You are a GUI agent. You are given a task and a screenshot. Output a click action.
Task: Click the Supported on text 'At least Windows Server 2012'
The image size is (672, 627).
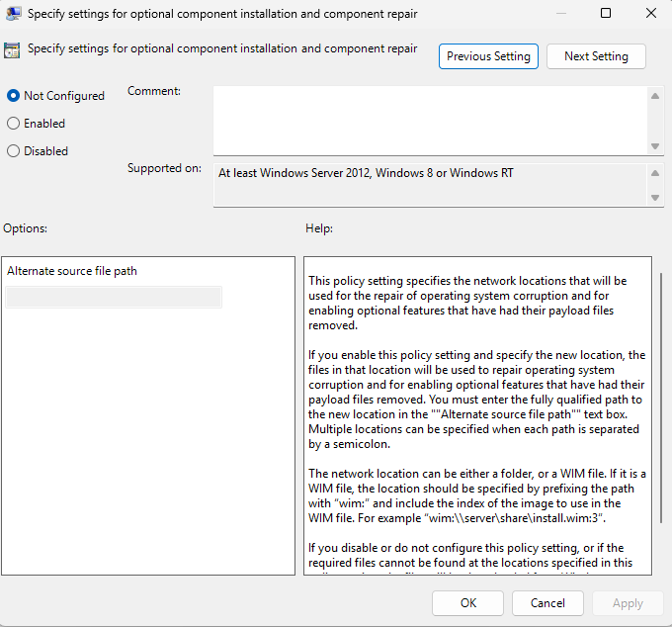tap(294, 173)
